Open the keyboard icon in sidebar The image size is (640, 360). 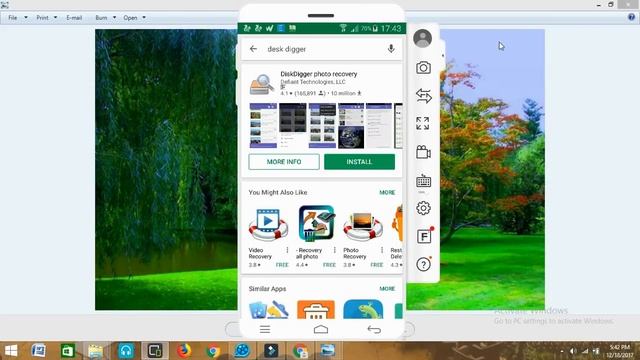[x=423, y=181]
